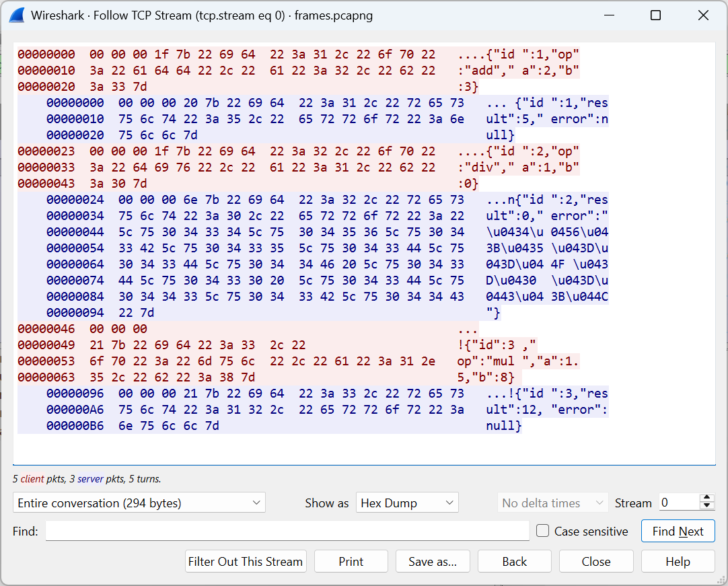
Task: Click ASCII text 0443\u04 3B\u044C
Action: coord(547,296)
